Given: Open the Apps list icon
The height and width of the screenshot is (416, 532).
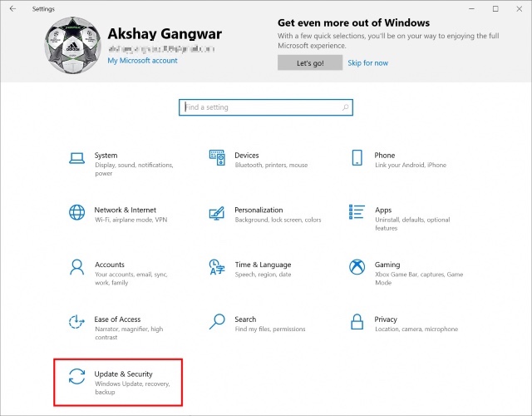Looking at the screenshot, I should click(357, 212).
